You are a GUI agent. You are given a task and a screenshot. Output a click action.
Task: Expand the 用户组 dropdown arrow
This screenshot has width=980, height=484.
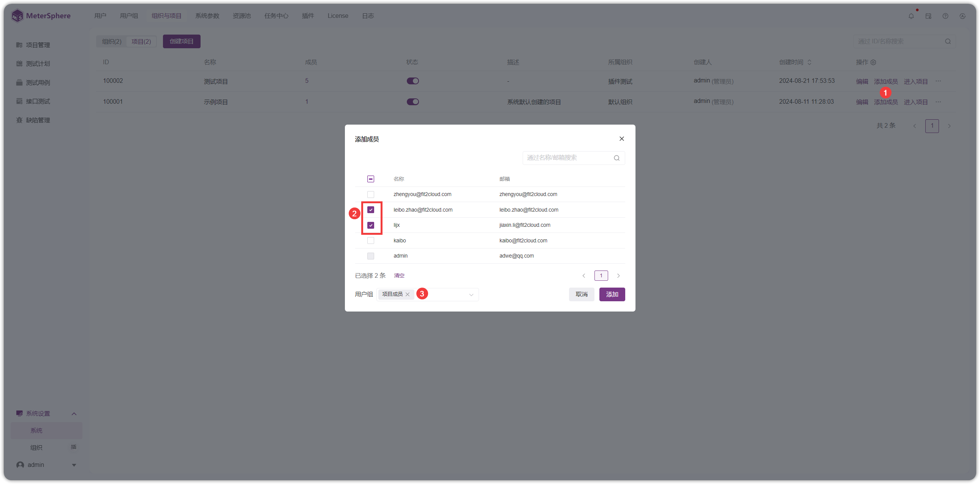(471, 295)
